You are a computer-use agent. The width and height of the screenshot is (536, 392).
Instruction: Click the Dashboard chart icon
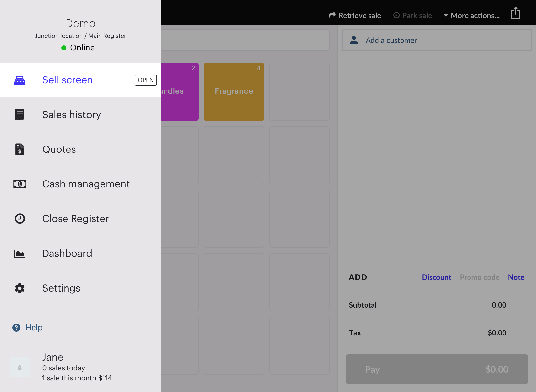click(x=20, y=254)
